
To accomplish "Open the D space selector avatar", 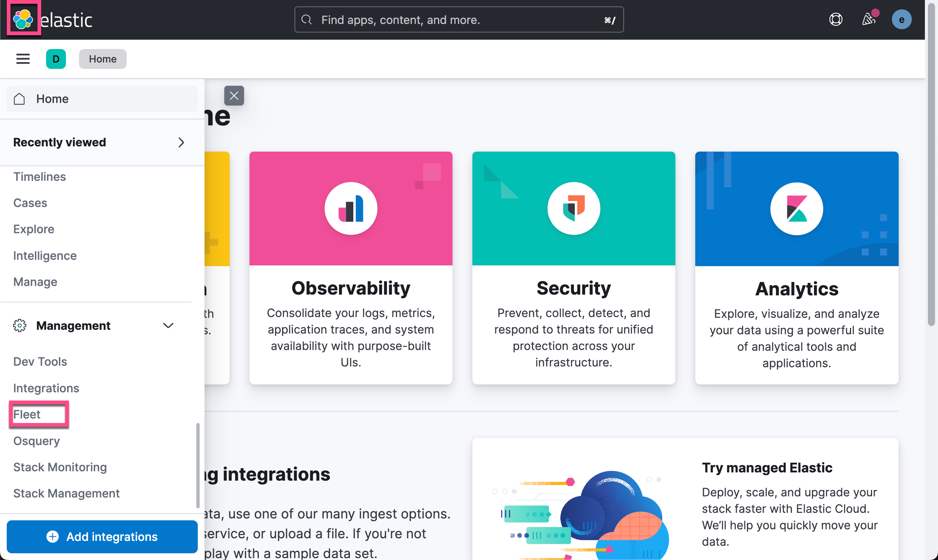I will pos(56,59).
